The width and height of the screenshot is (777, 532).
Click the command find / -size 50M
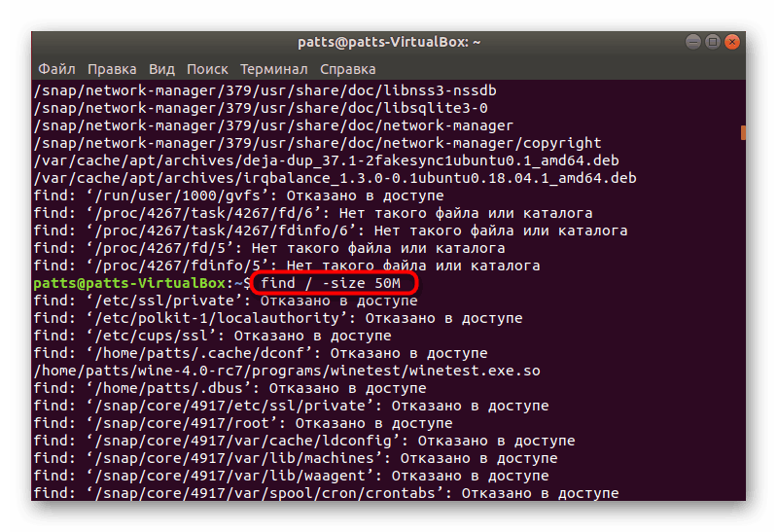coord(331,283)
